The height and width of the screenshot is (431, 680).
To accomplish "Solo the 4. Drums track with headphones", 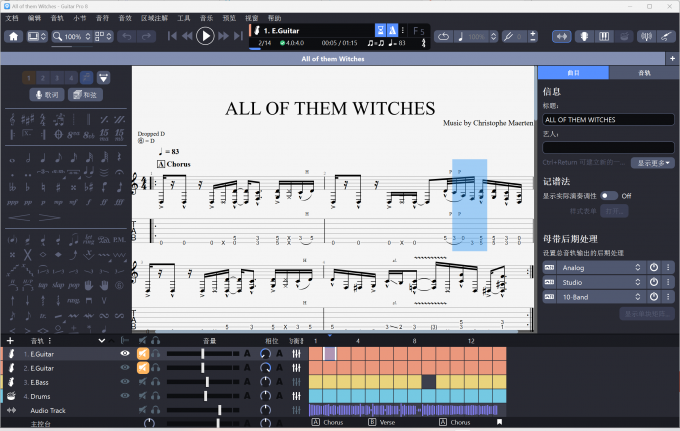I will click(155, 396).
